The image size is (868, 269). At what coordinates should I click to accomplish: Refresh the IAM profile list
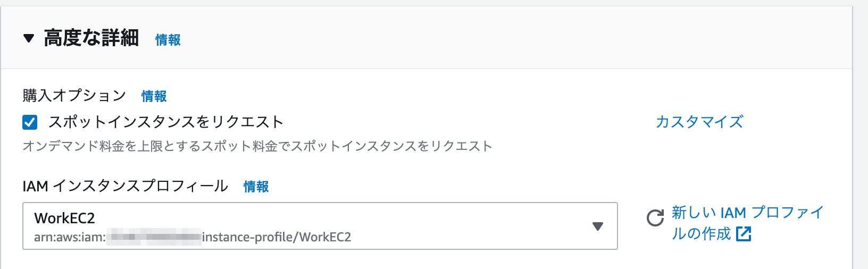(x=655, y=218)
